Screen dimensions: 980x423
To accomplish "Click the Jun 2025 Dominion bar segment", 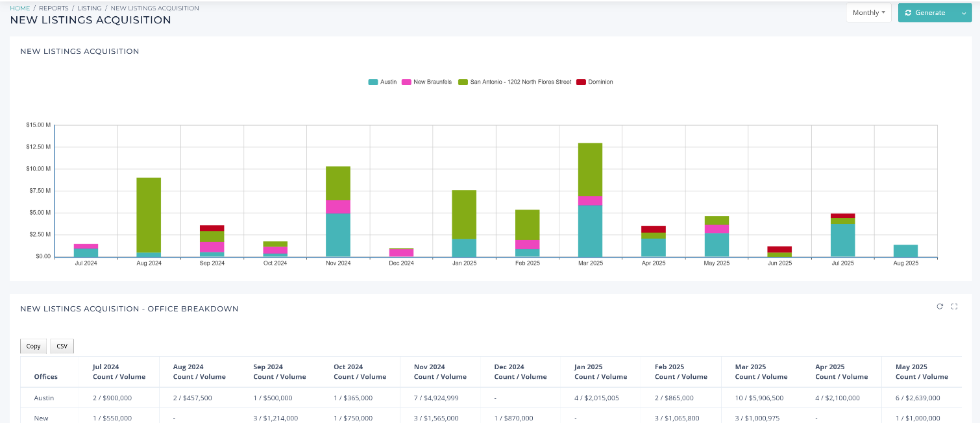I will click(x=779, y=249).
